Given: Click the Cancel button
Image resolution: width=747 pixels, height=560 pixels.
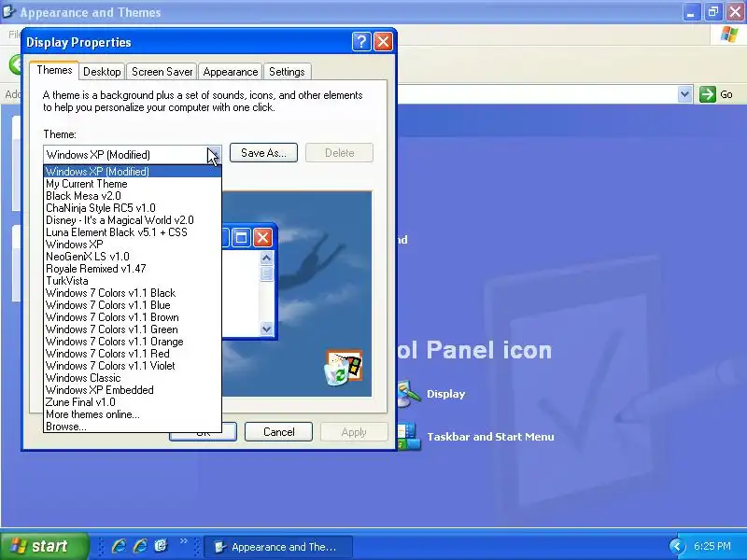Looking at the screenshot, I should point(278,432).
